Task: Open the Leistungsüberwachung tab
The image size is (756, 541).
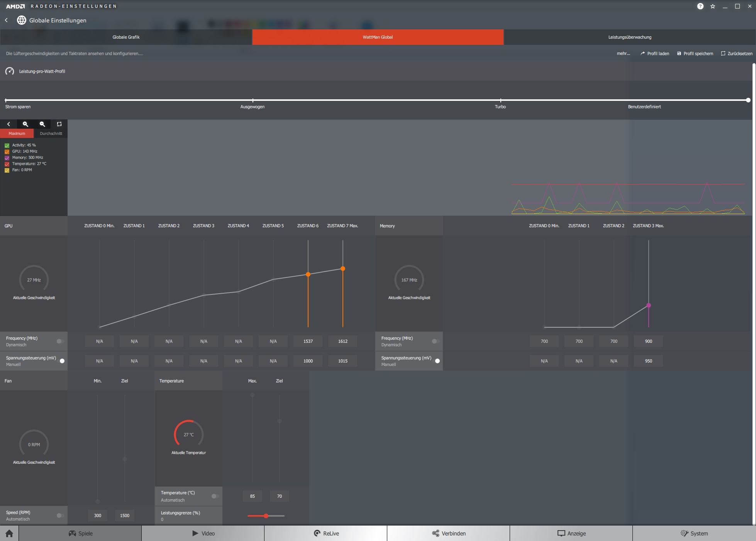Action: (x=630, y=37)
